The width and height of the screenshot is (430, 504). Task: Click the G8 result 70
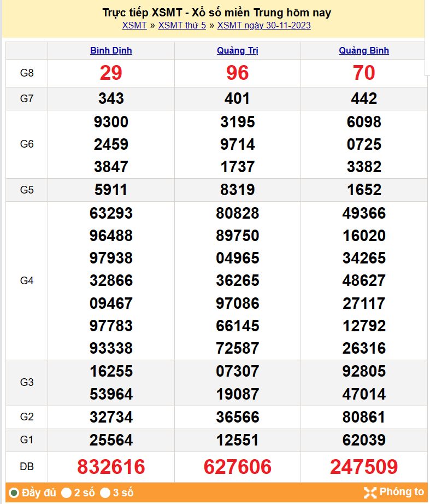364,73
